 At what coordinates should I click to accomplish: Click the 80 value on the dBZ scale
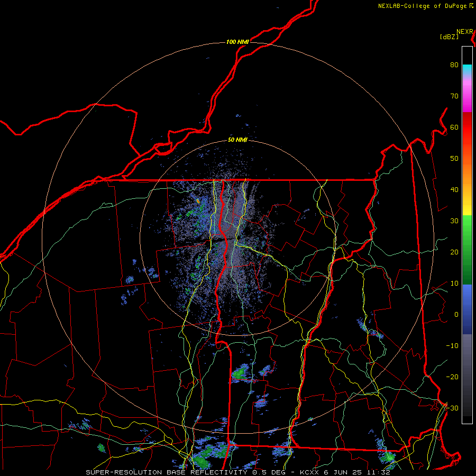click(x=454, y=65)
